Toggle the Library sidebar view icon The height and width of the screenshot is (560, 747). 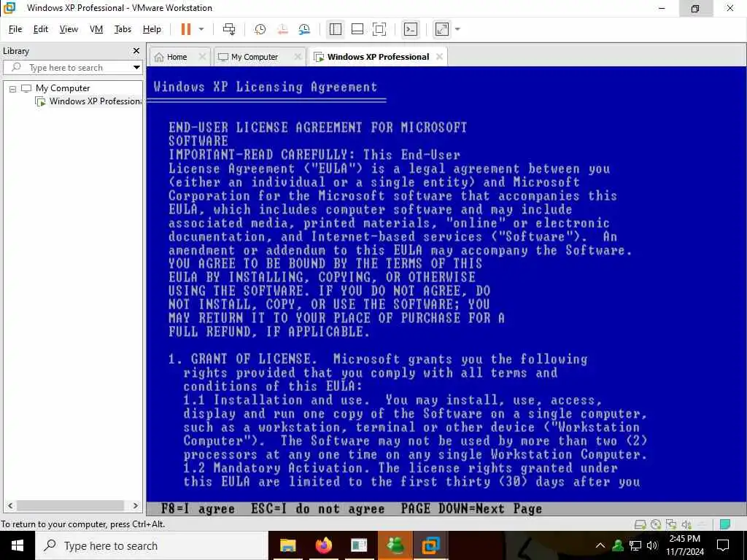(336, 29)
